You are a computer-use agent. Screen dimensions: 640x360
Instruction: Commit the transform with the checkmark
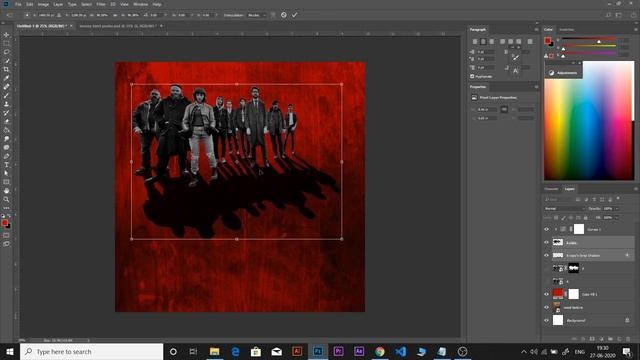[294, 15]
